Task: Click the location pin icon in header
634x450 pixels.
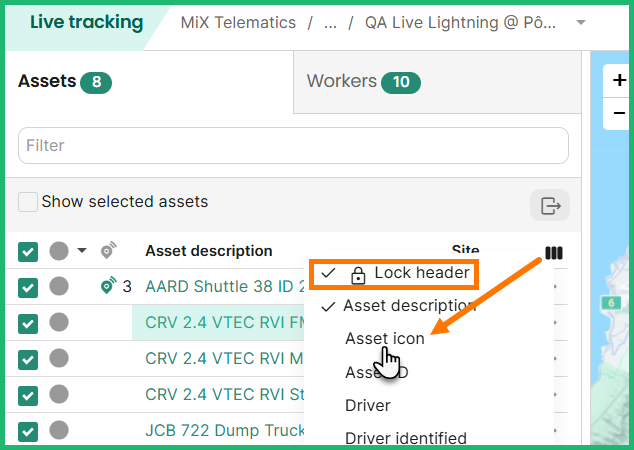Action: click(110, 252)
